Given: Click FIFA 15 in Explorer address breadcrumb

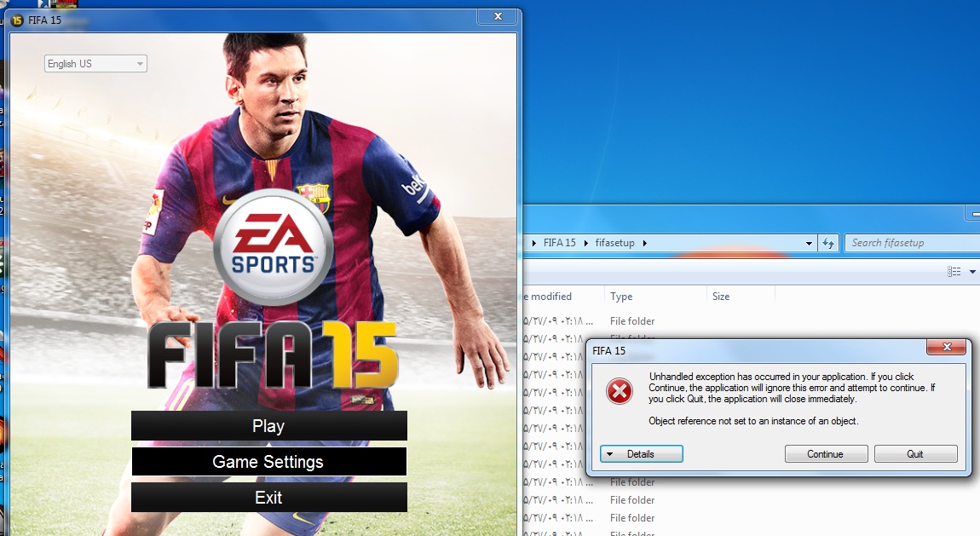Looking at the screenshot, I should [559, 243].
